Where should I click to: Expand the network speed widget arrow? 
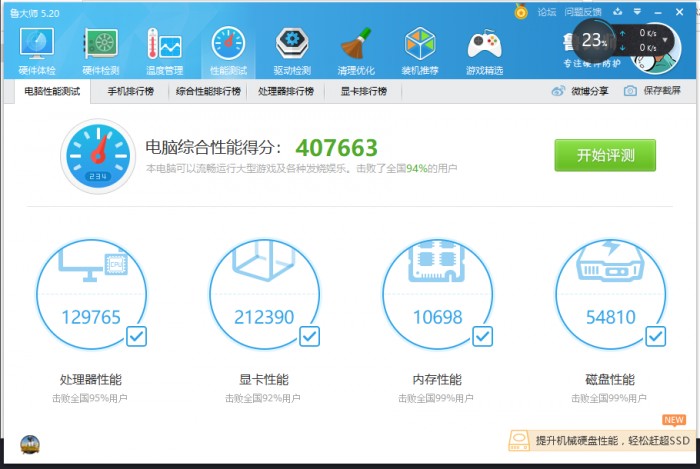click(665, 40)
